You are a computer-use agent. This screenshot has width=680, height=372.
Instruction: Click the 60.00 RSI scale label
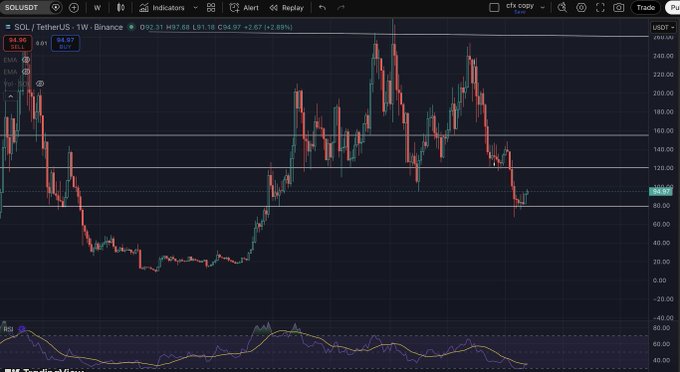coord(662,344)
